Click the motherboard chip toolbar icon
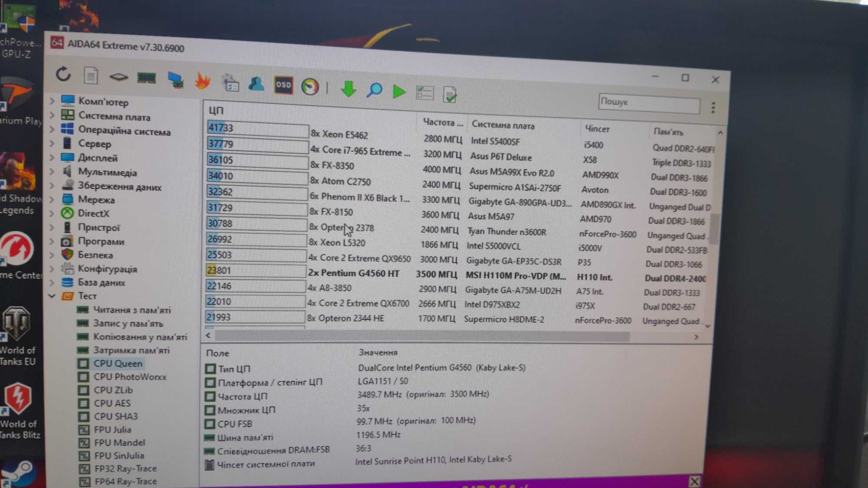This screenshot has height=488, width=868. pyautogui.click(x=118, y=77)
